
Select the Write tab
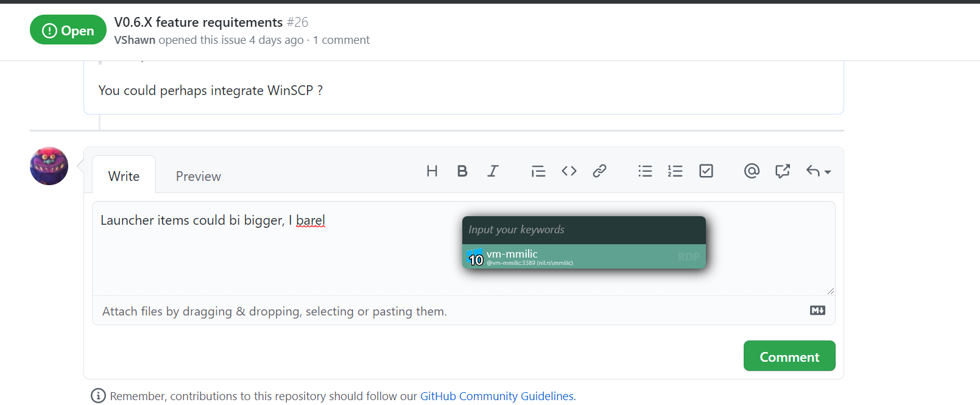click(x=124, y=176)
